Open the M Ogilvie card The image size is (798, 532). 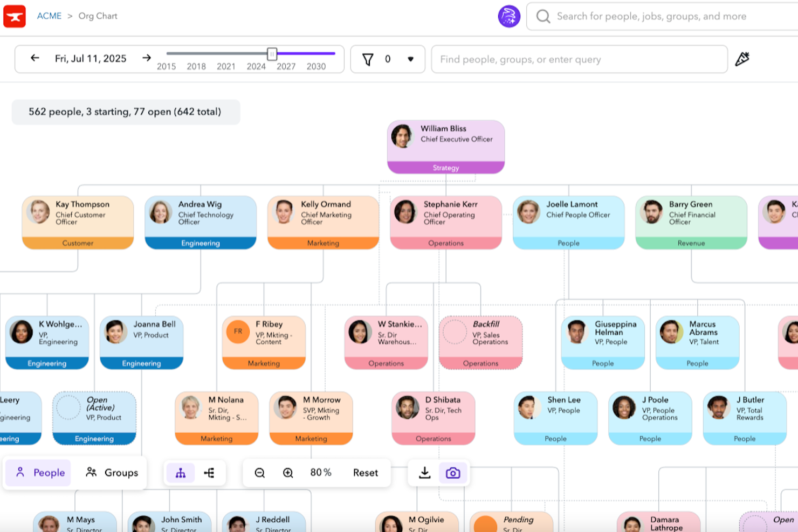click(x=417, y=522)
